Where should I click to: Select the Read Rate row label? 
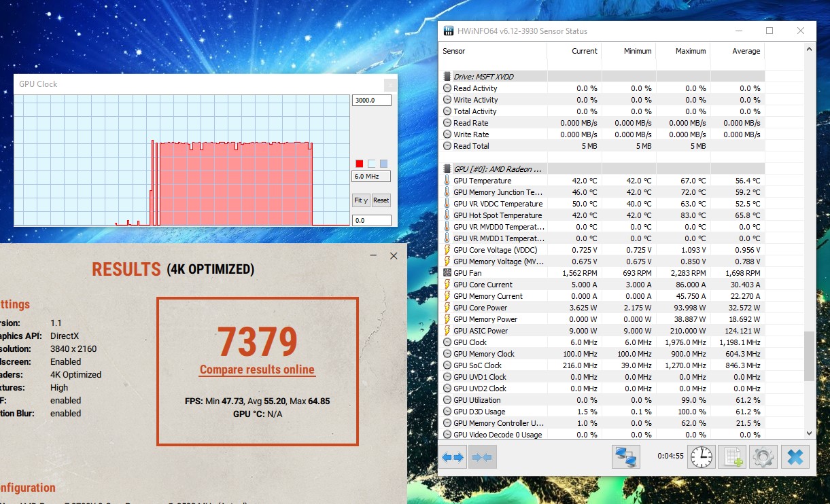tap(471, 123)
